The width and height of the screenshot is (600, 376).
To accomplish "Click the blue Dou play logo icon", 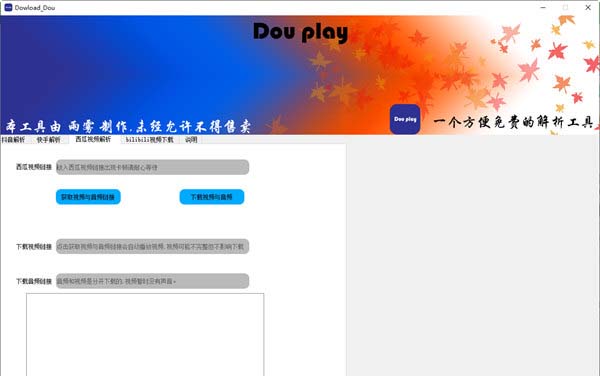I will click(x=405, y=119).
